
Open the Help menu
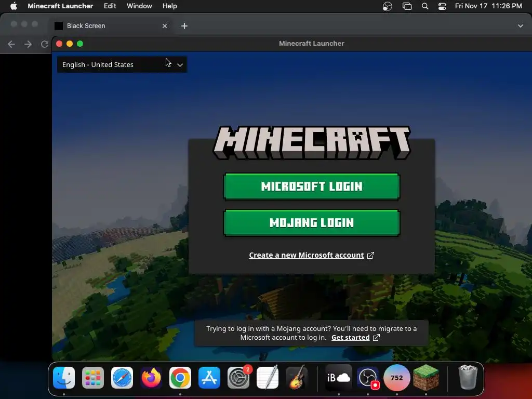(x=170, y=6)
